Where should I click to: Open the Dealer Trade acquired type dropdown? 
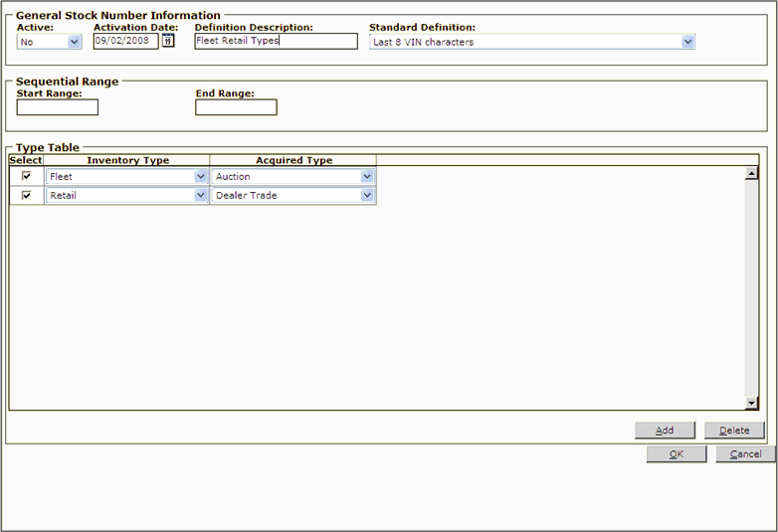(292, 195)
